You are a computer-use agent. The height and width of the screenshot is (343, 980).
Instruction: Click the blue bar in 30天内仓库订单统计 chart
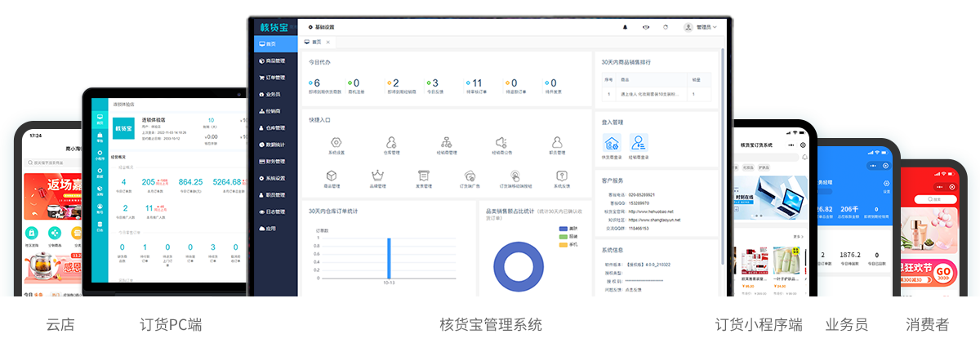click(x=390, y=256)
